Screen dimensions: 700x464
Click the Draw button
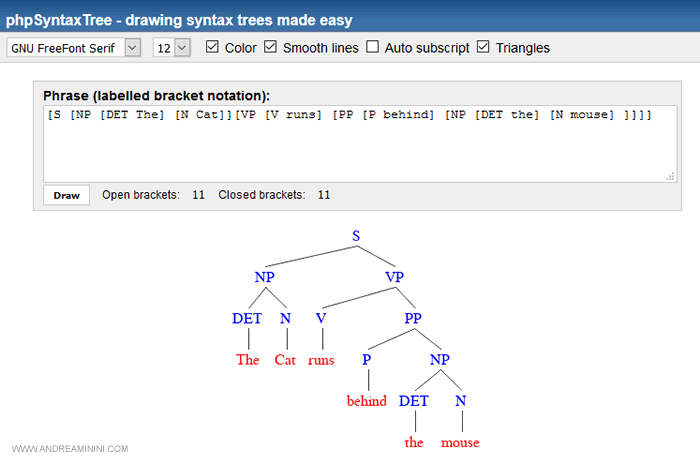click(66, 195)
